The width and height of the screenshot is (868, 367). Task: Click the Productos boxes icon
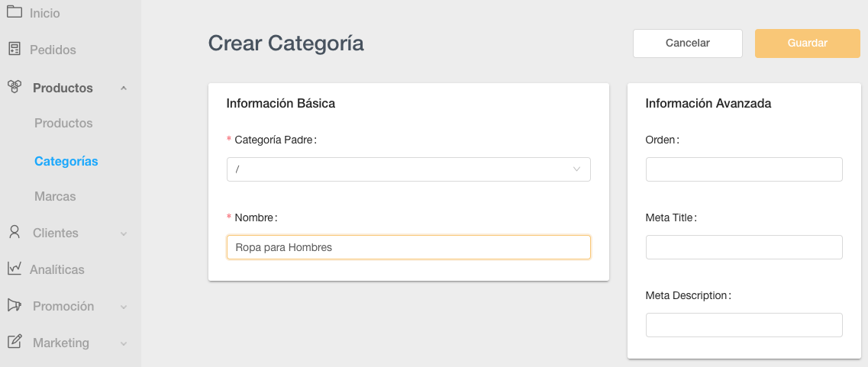(x=14, y=87)
